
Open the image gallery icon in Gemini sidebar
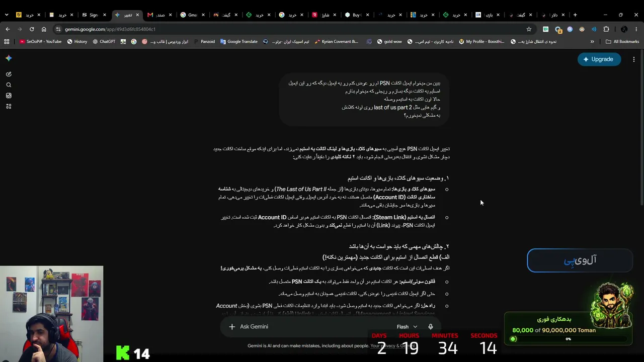(x=9, y=96)
